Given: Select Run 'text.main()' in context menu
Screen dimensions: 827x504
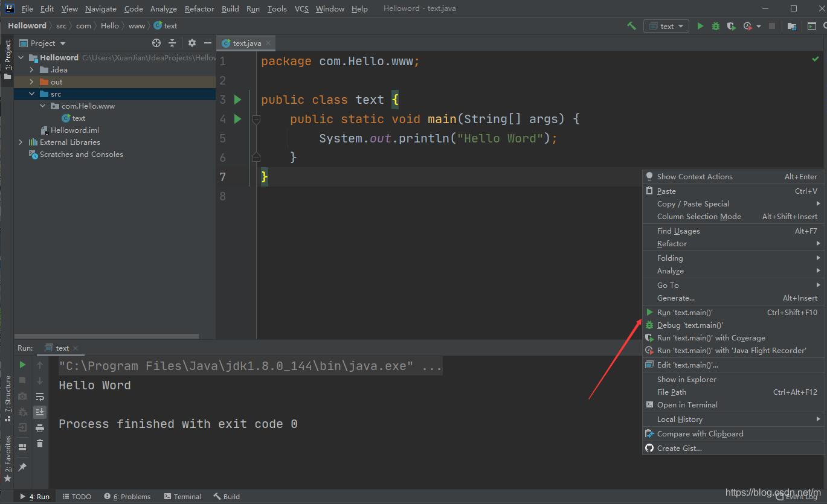Looking at the screenshot, I should 733,312.
